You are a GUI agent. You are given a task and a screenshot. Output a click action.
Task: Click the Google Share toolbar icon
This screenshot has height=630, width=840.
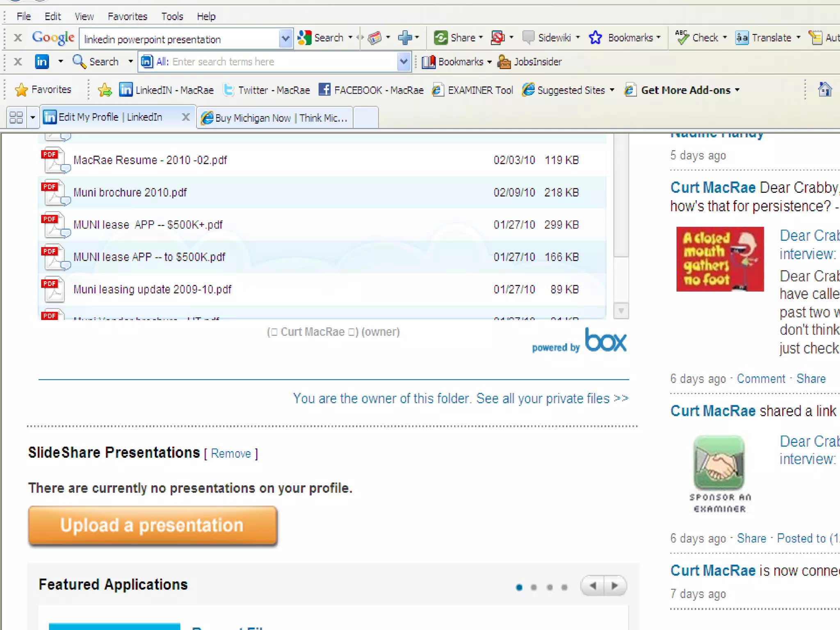[x=441, y=38]
